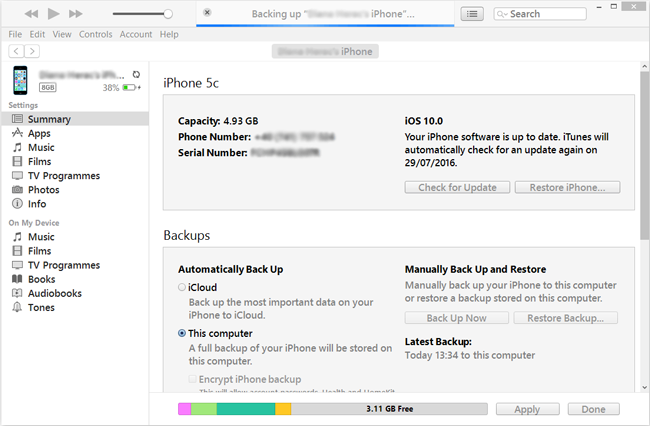This screenshot has height=426, width=650.
Task: Open Music under Settings
Action: coord(75,148)
